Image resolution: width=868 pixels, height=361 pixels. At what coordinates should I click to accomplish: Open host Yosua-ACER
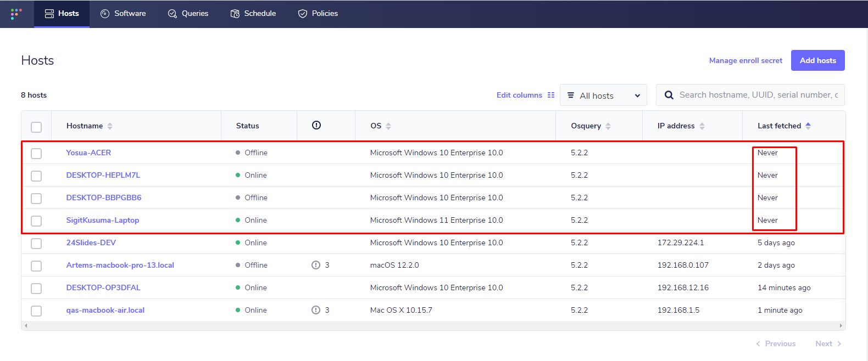pos(88,153)
